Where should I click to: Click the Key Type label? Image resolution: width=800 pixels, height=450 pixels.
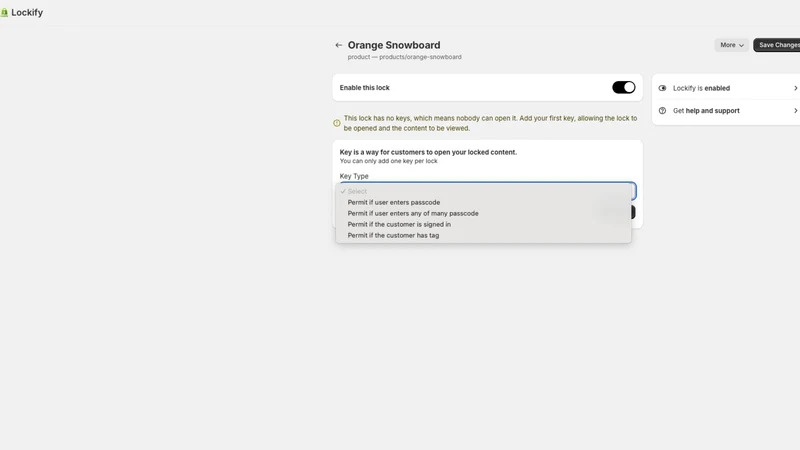tap(354, 176)
